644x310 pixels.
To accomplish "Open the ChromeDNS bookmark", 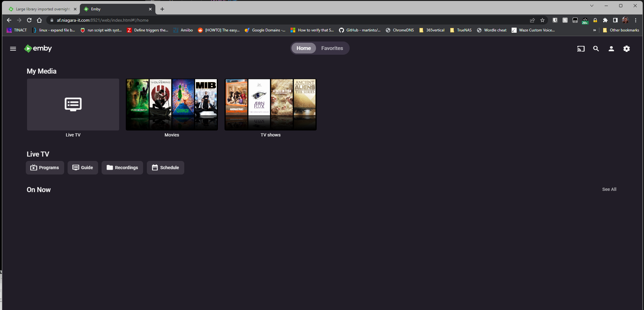I will 400,30.
